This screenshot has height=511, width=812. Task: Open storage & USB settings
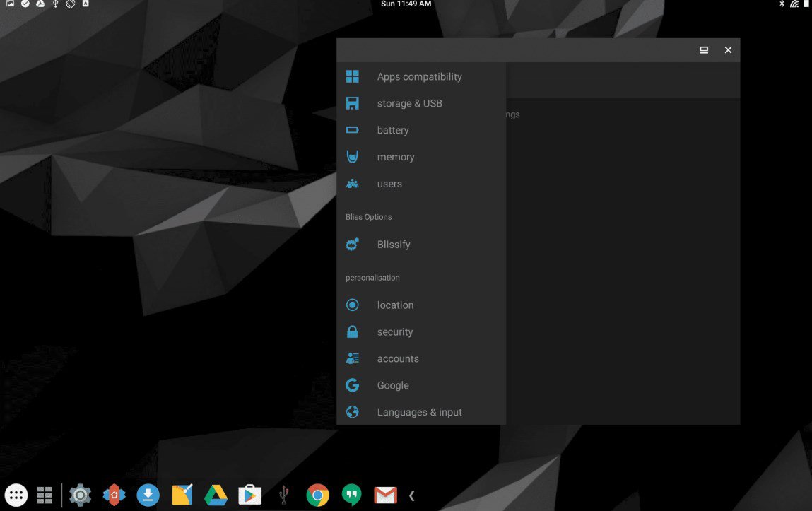(x=409, y=103)
